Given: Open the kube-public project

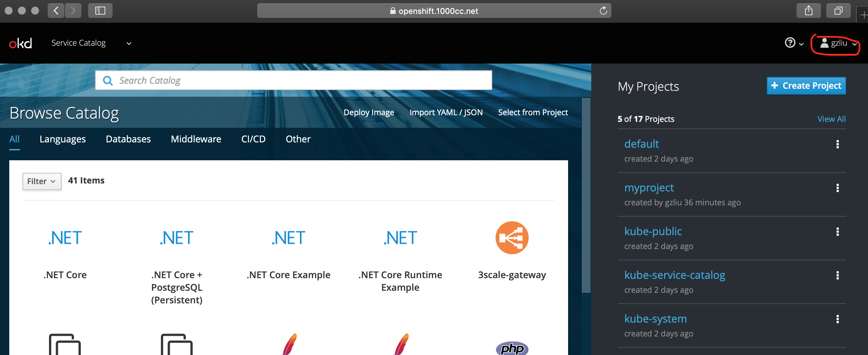Looking at the screenshot, I should pyautogui.click(x=653, y=231).
